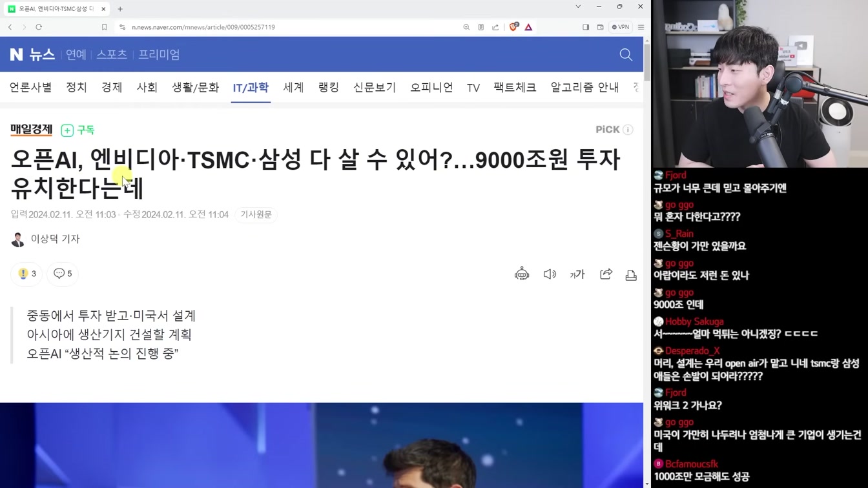Viewport: 868px width, 488px height.
Task: Select the 정치 tab
Action: click(76, 87)
